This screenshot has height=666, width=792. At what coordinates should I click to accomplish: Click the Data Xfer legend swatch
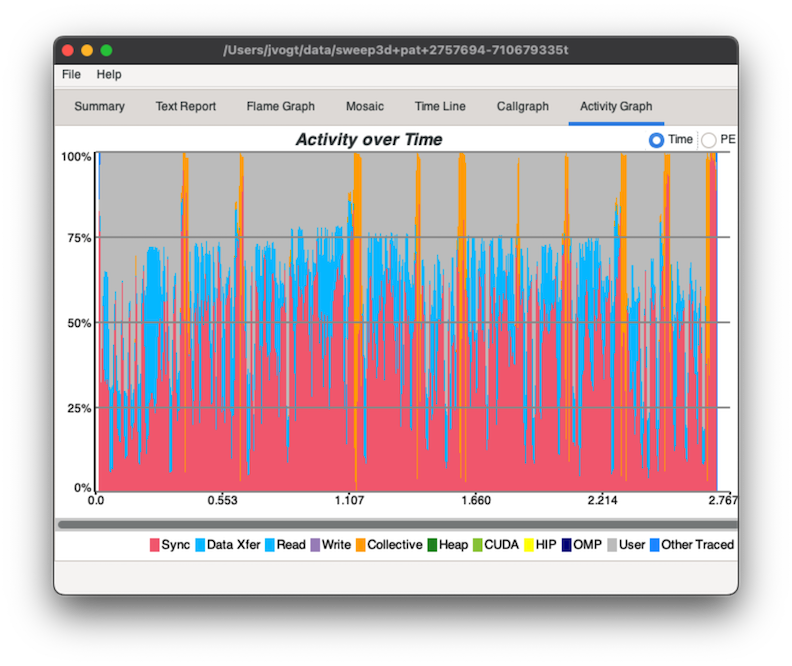200,545
